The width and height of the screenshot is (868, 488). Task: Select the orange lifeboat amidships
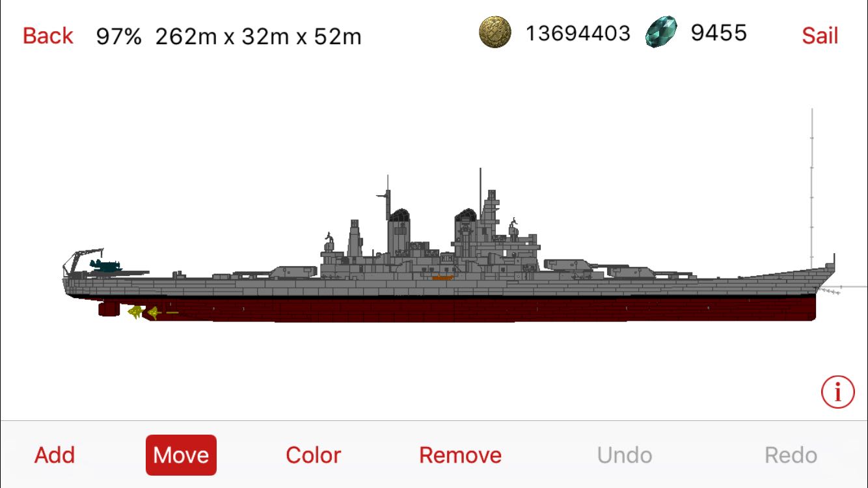[x=442, y=278]
